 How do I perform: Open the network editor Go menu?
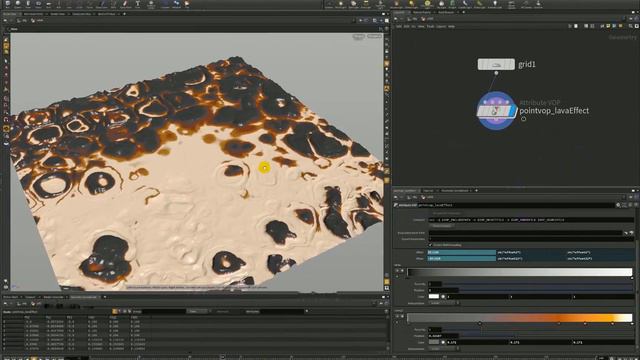pos(413,27)
